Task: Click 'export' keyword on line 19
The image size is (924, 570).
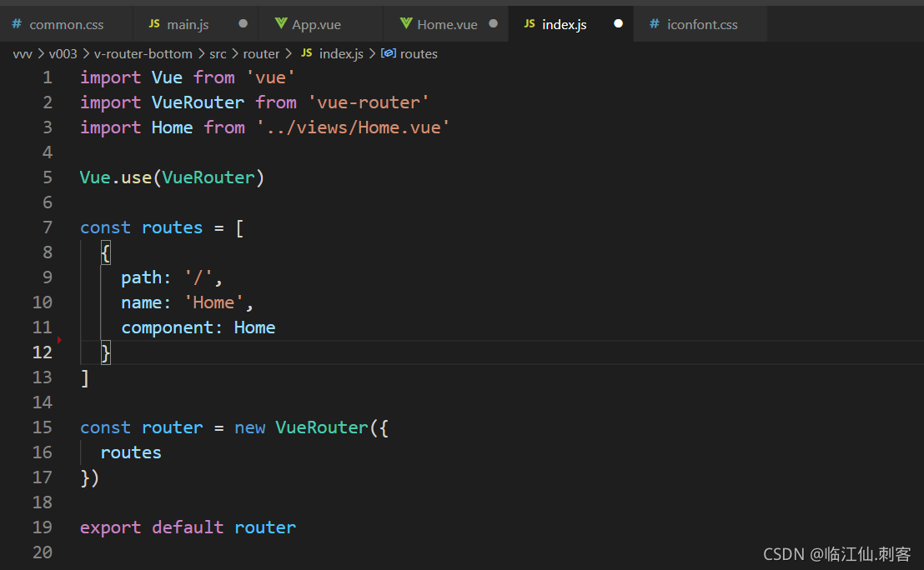Action: [110, 527]
